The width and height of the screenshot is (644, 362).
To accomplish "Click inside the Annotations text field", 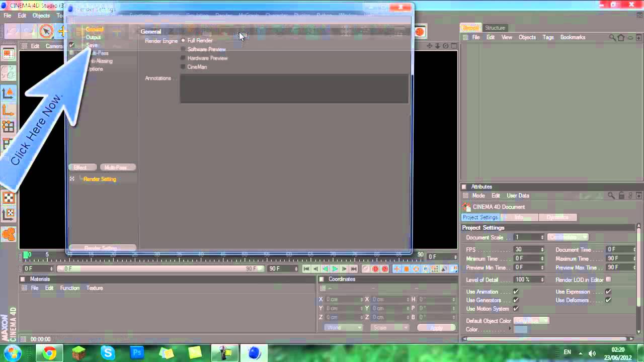I will point(294,89).
